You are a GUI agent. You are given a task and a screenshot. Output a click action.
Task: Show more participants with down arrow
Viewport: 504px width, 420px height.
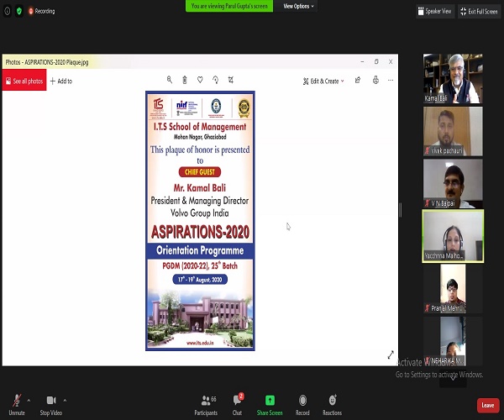453,378
